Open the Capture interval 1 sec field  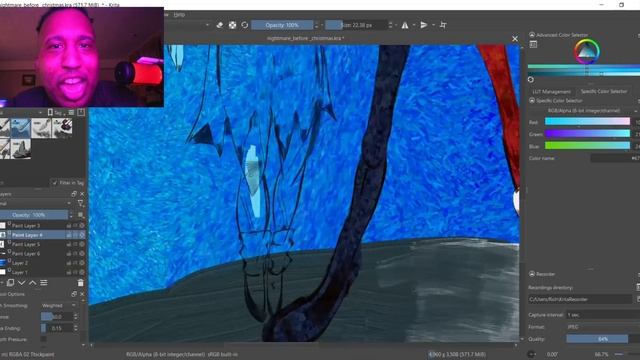(x=603, y=315)
